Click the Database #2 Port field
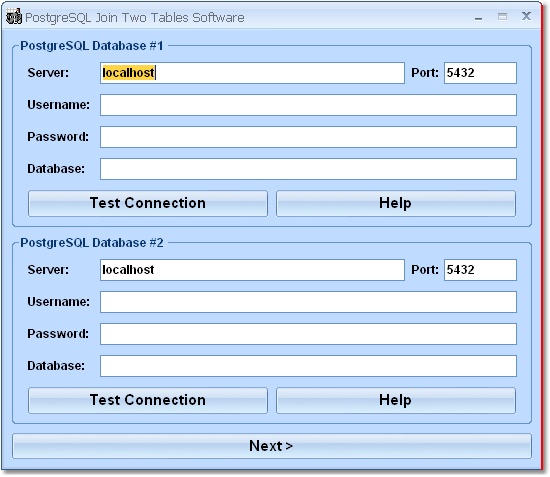The width and height of the screenshot is (550, 477). (x=480, y=270)
